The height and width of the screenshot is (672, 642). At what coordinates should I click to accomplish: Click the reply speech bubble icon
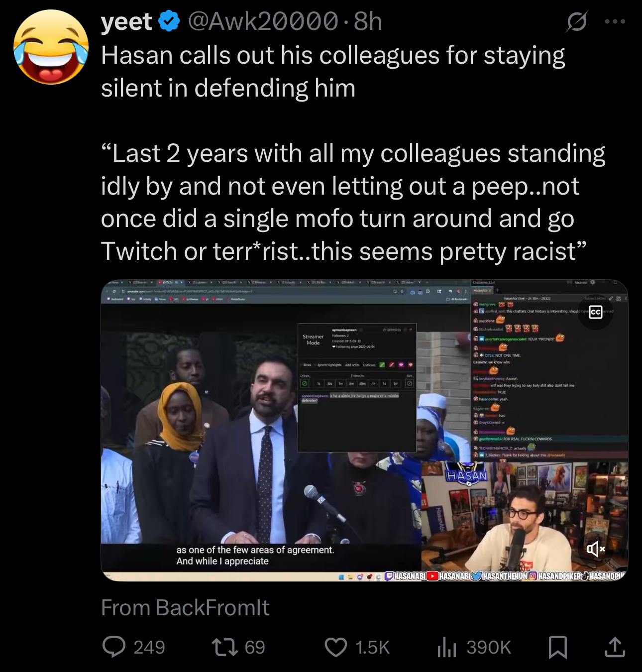[x=113, y=647]
